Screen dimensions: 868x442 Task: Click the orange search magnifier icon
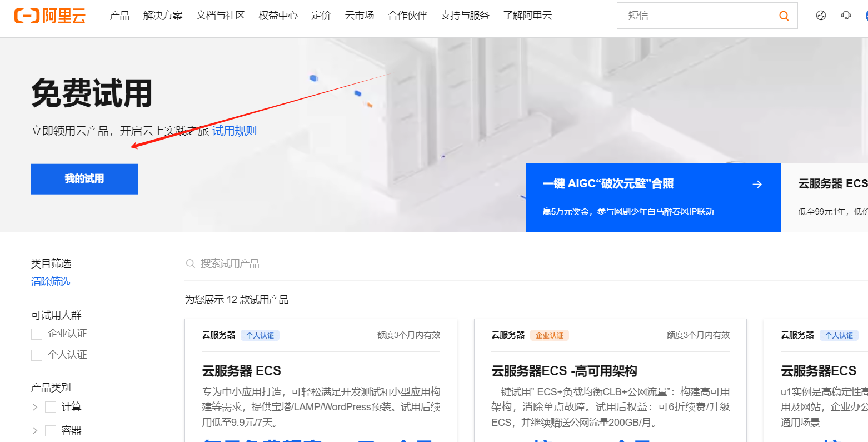784,16
